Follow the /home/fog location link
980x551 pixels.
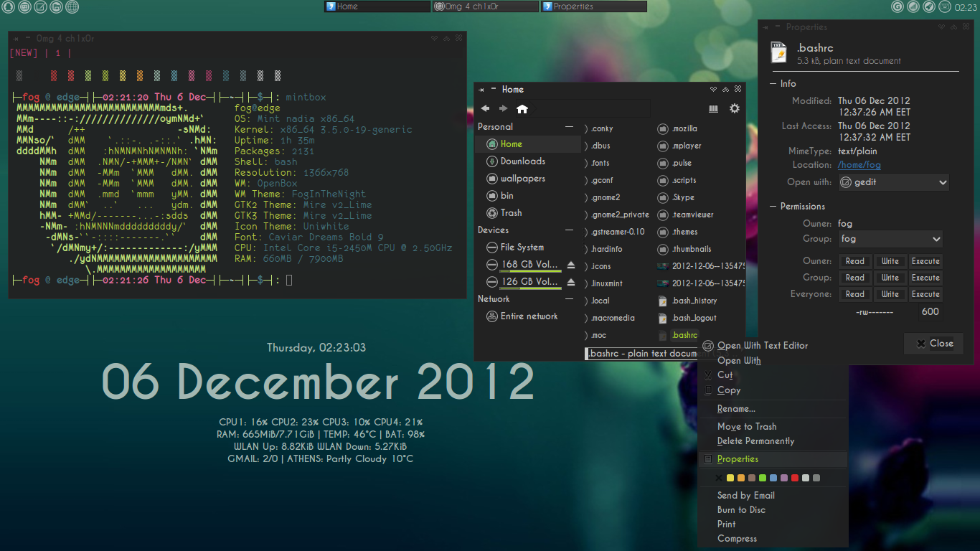[x=859, y=165]
